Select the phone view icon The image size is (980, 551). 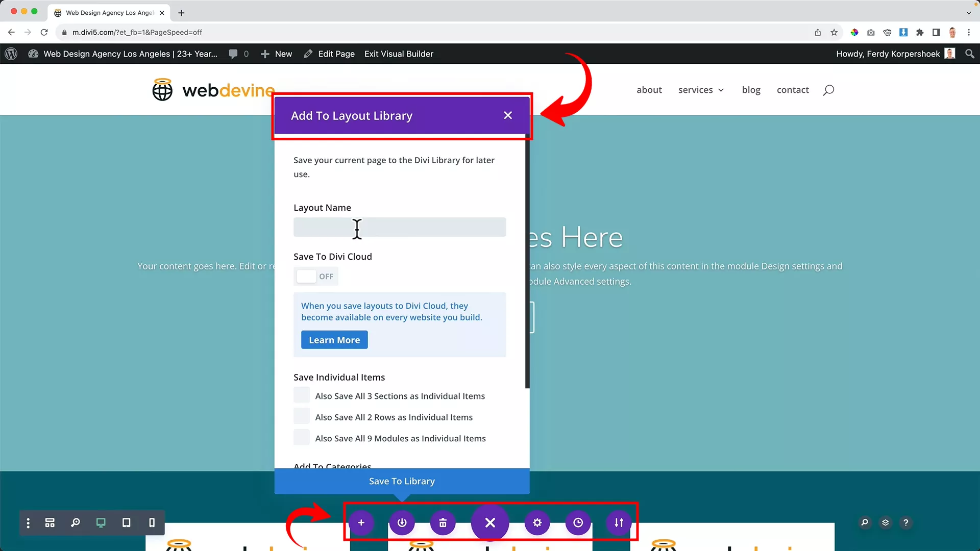[152, 522]
